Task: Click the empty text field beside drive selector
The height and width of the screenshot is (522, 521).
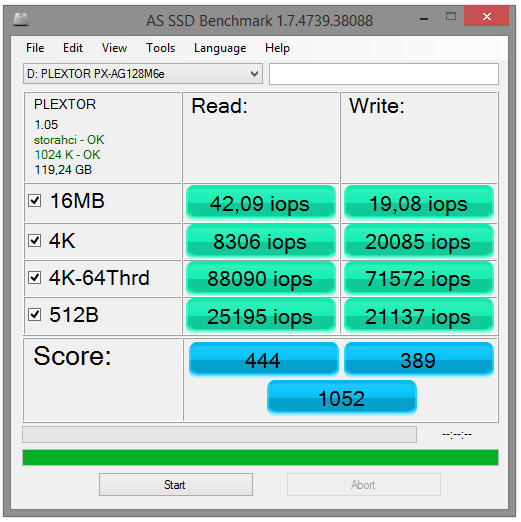Action: coord(384,74)
